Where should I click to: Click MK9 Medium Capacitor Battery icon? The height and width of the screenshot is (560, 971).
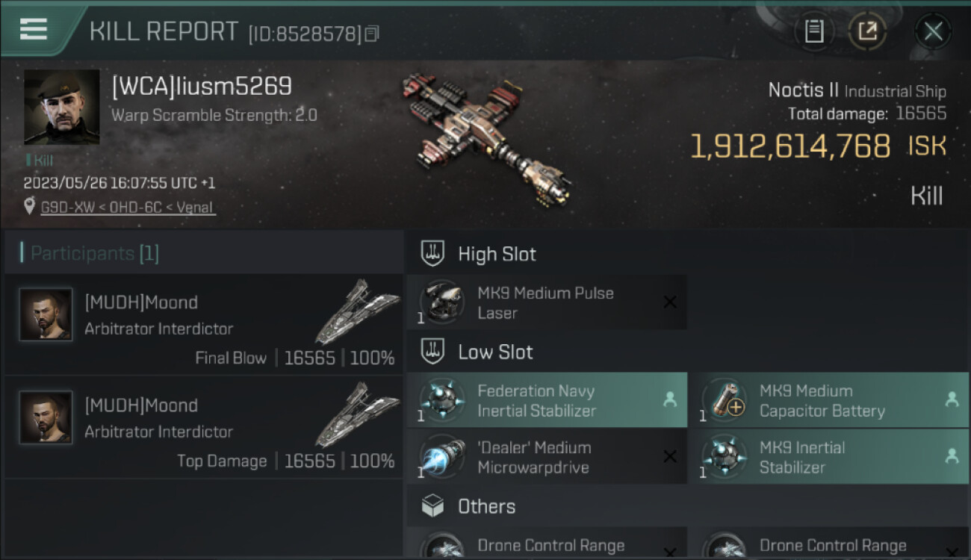(724, 400)
